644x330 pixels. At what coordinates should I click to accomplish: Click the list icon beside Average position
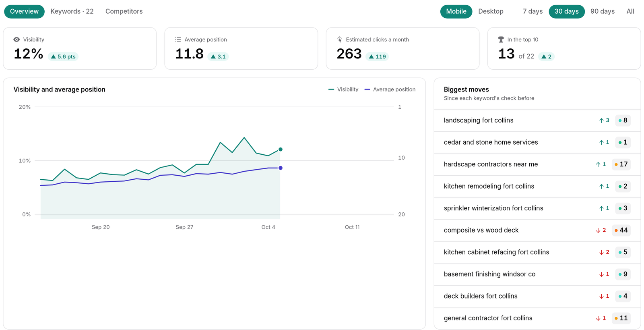tap(178, 39)
